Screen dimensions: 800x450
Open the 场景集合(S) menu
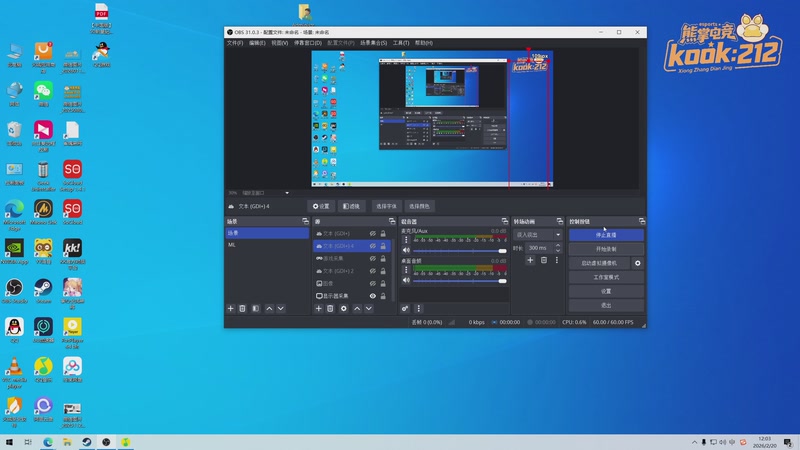click(373, 43)
